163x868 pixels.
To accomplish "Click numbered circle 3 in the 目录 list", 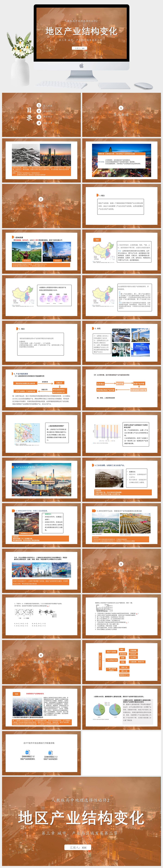I will pos(39,117).
